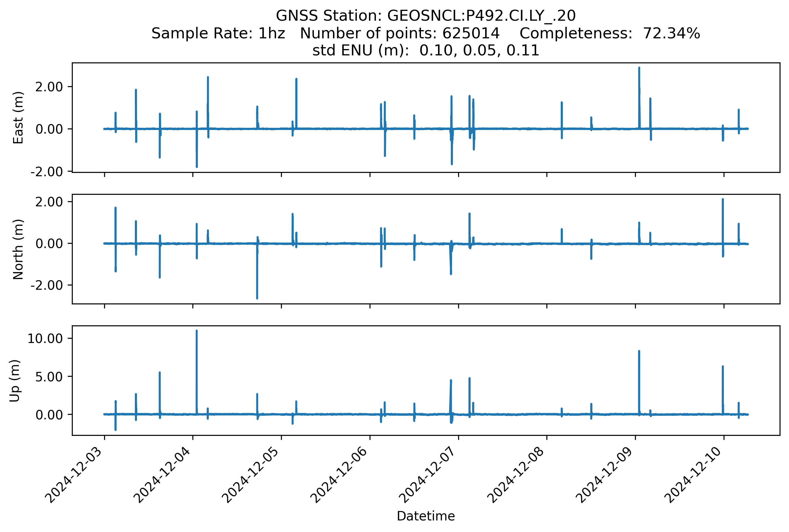Click the 10.00 tick on Up axis
789x532 pixels.
[45, 339]
